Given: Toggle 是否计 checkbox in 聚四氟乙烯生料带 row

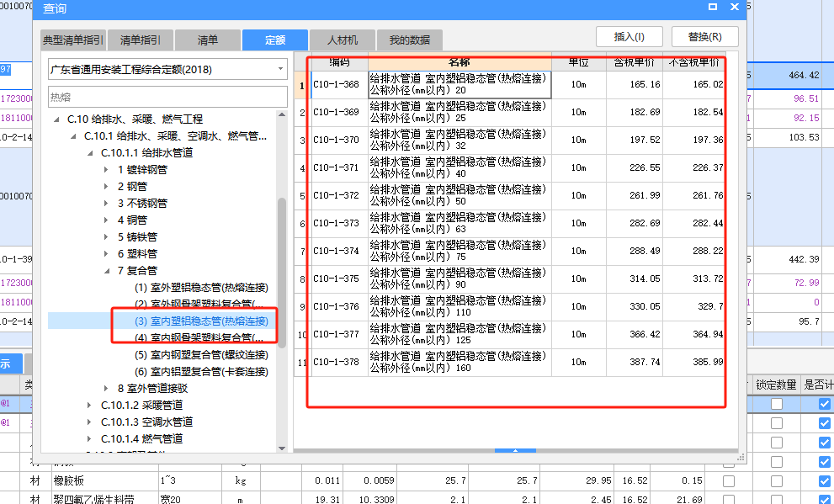Looking at the screenshot, I should pos(825,500).
